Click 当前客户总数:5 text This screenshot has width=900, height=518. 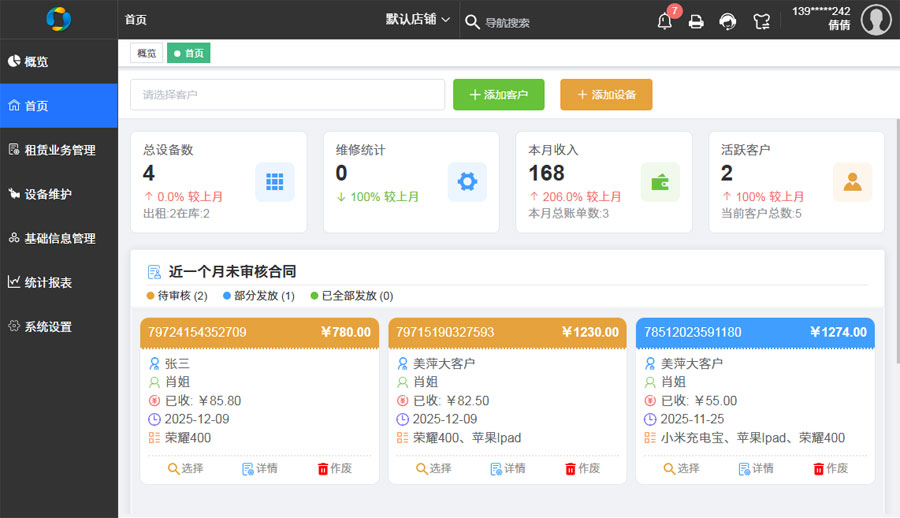(x=761, y=214)
